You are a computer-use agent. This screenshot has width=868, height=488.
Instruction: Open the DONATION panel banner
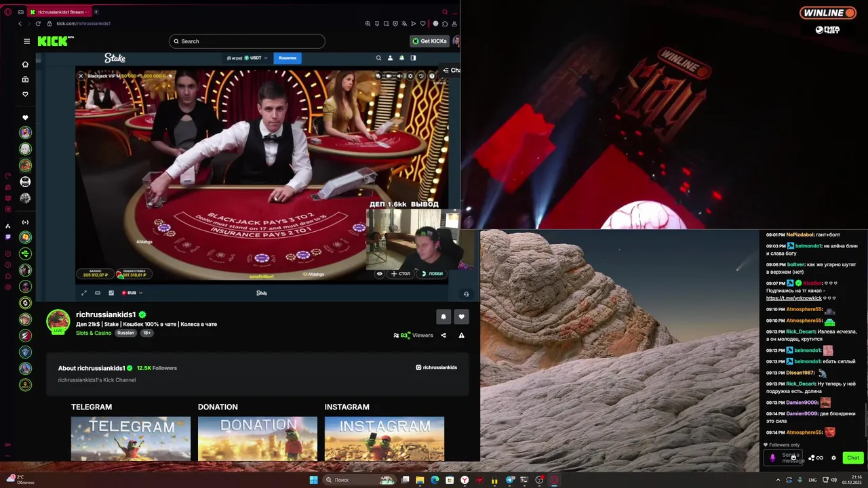tap(258, 439)
